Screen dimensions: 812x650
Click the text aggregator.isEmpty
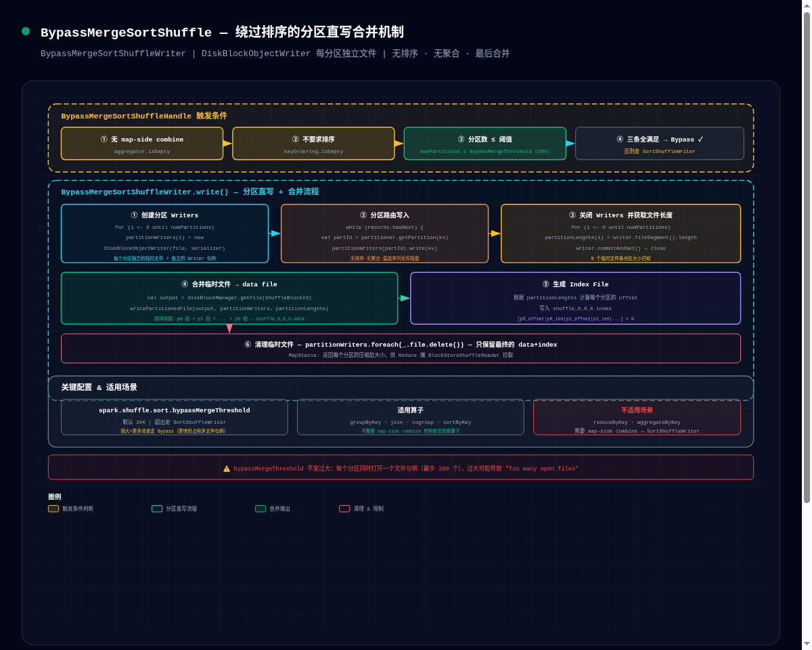pyautogui.click(x=142, y=152)
